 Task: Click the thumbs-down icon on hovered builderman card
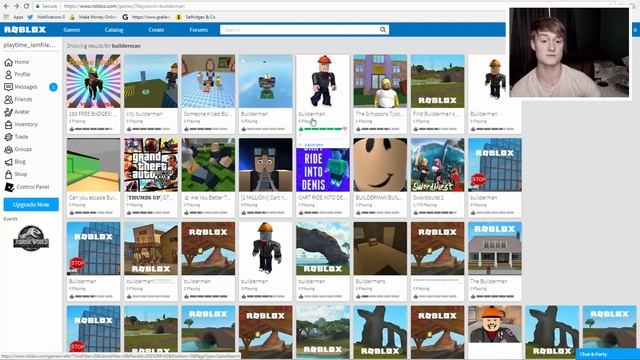(345, 129)
